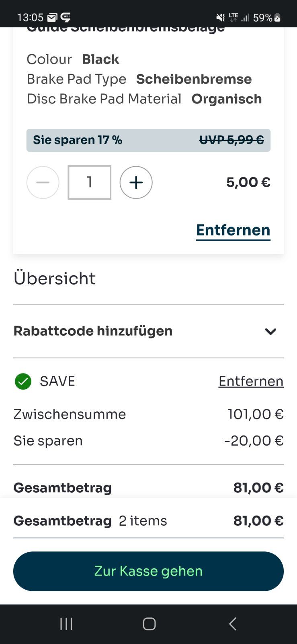
Task: Click the green SAVE checkmark icon
Action: coord(23,381)
